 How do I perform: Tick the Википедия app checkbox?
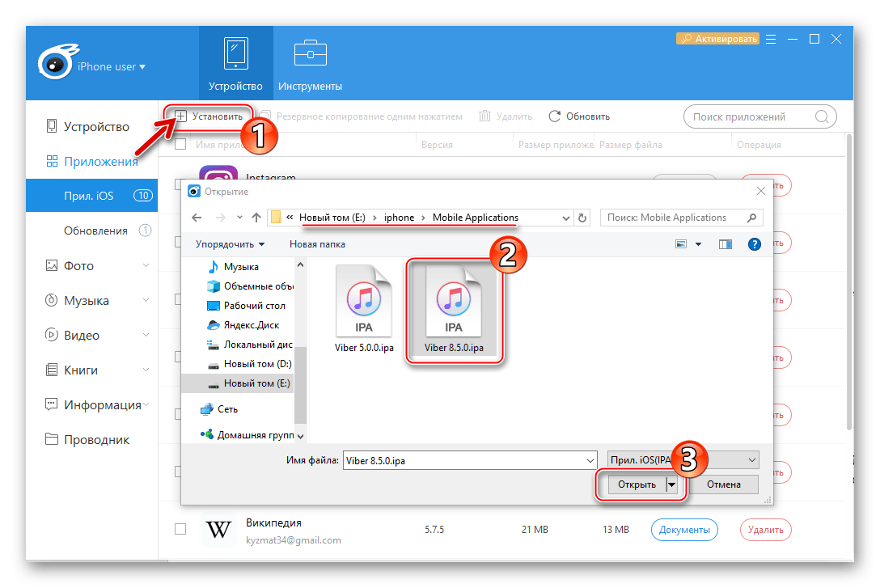click(x=180, y=530)
